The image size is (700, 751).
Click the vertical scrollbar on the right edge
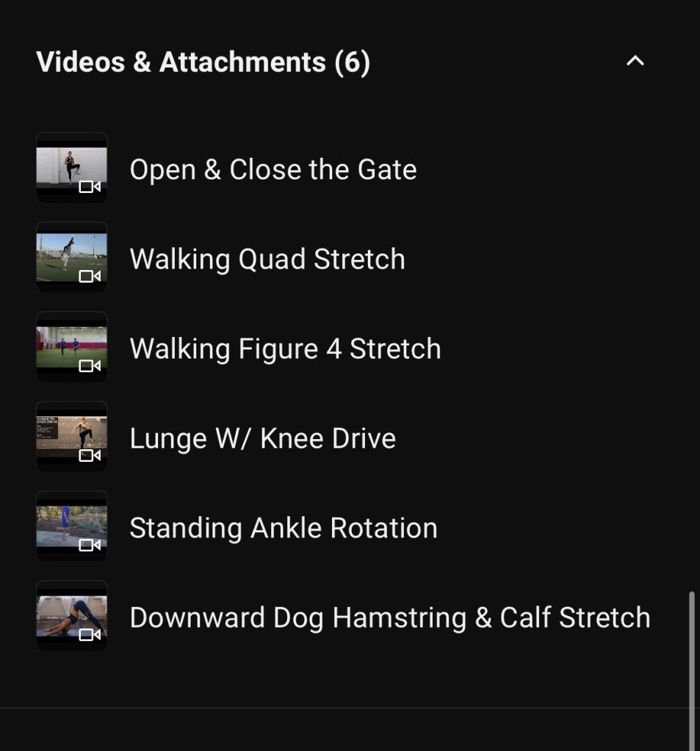(691, 668)
